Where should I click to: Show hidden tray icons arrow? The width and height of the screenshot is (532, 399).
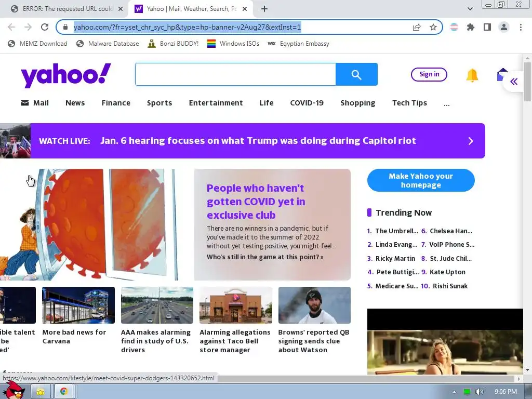click(454, 392)
